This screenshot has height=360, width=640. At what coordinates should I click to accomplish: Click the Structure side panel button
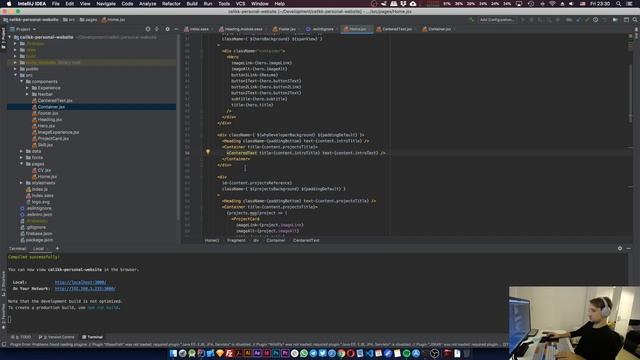(x=3, y=284)
